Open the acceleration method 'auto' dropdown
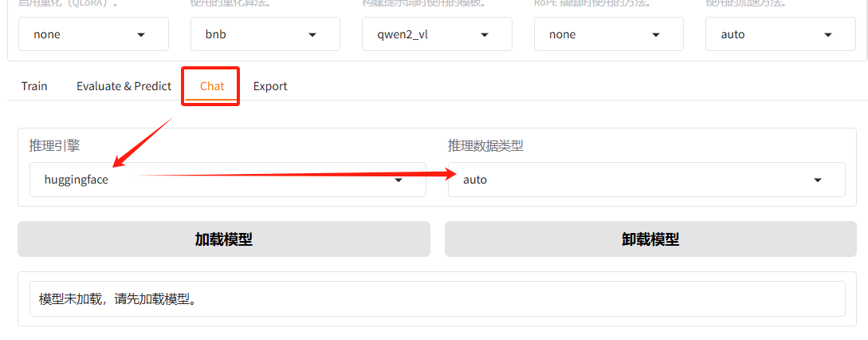 (780, 34)
